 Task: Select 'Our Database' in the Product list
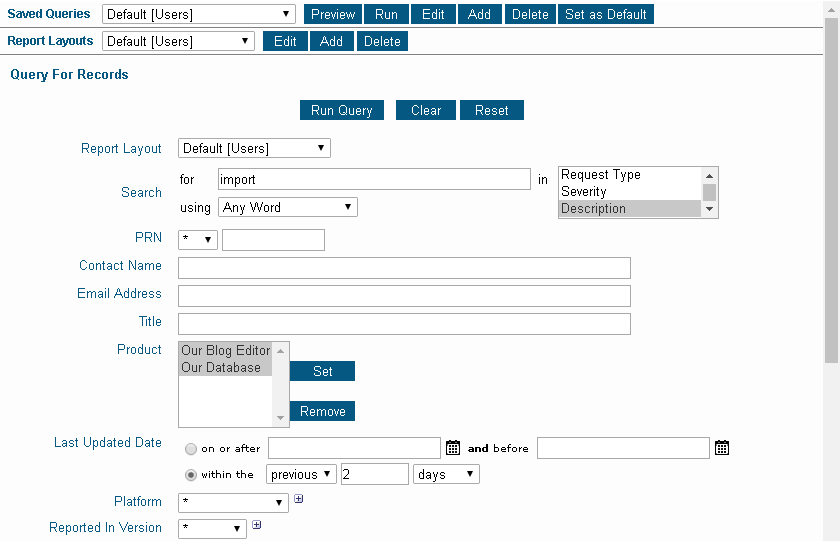(x=225, y=367)
